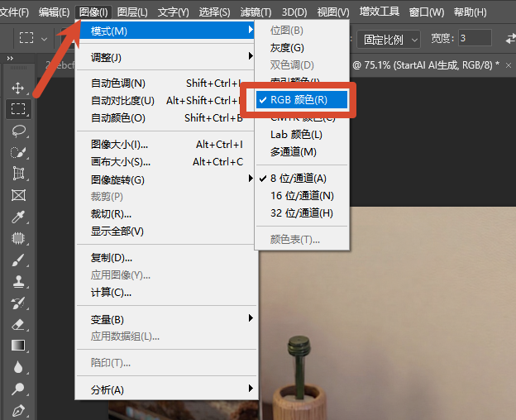This screenshot has height=420, width=516.
Task: Choose 复制(D)... duplicate image
Action: [166, 258]
